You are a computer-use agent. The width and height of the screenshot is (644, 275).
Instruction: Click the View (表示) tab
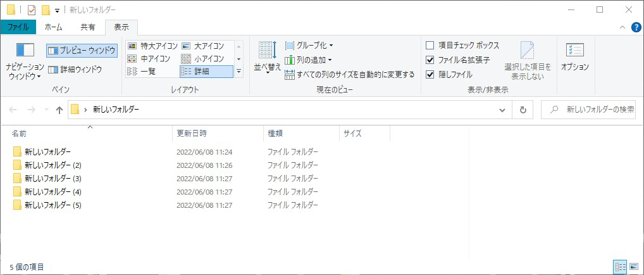[x=121, y=27]
